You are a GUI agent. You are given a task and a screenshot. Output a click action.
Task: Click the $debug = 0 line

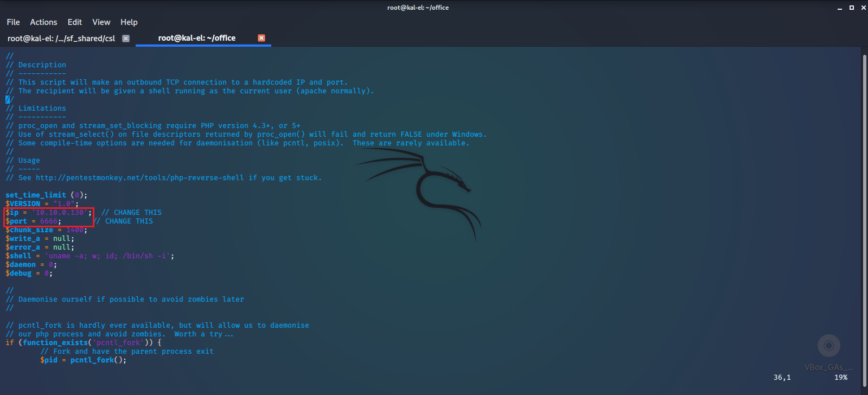(x=29, y=273)
